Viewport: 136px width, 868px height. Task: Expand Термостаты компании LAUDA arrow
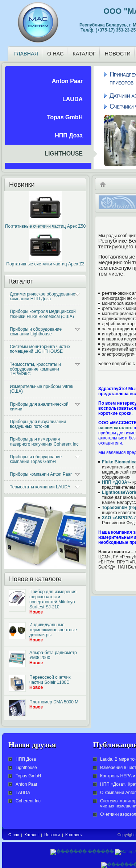[x=77, y=487]
